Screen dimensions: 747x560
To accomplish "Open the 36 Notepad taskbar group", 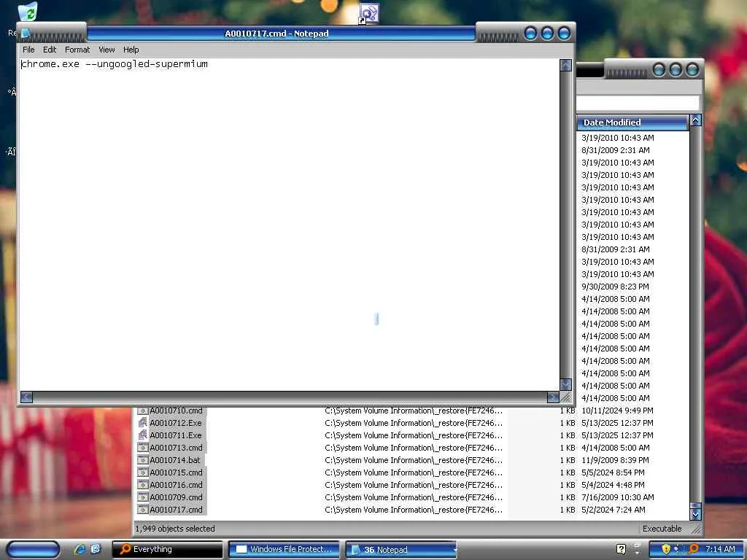I will (x=399, y=550).
